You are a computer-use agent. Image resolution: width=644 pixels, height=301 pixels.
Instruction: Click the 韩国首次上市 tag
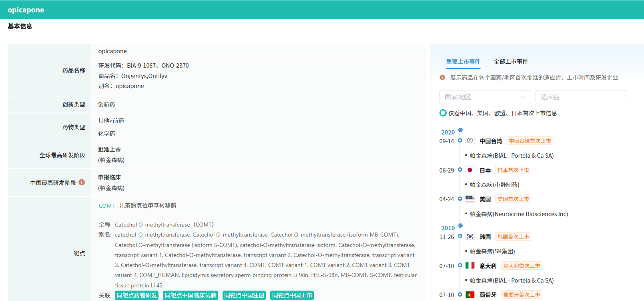(513, 237)
